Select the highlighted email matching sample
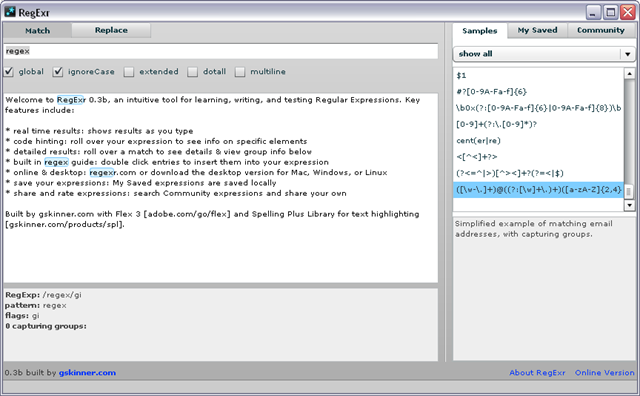The height and width of the screenshot is (396, 640). tap(538, 190)
